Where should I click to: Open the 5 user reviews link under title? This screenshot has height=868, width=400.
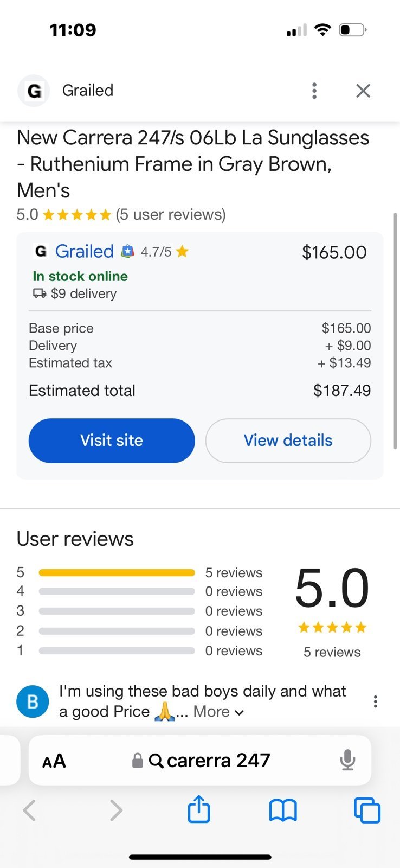[x=171, y=215]
